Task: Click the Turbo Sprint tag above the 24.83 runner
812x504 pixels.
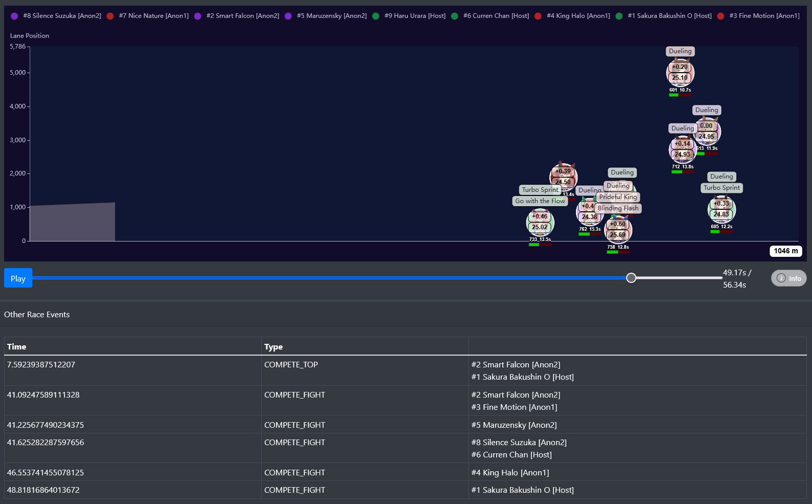Action: 721,188
